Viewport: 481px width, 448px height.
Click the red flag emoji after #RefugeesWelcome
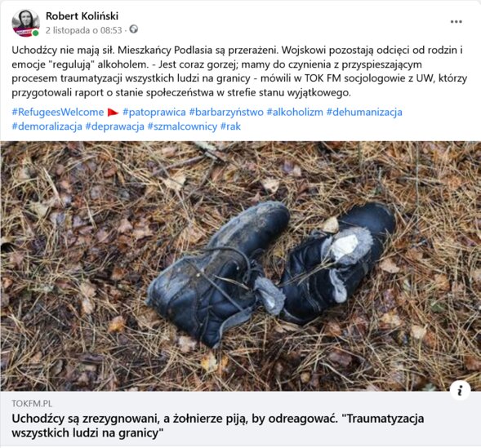point(113,113)
